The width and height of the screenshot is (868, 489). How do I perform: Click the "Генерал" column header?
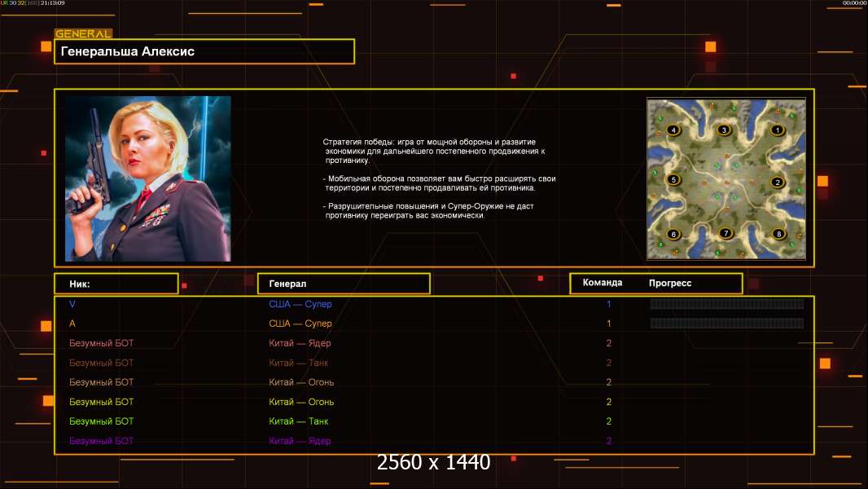coord(344,284)
